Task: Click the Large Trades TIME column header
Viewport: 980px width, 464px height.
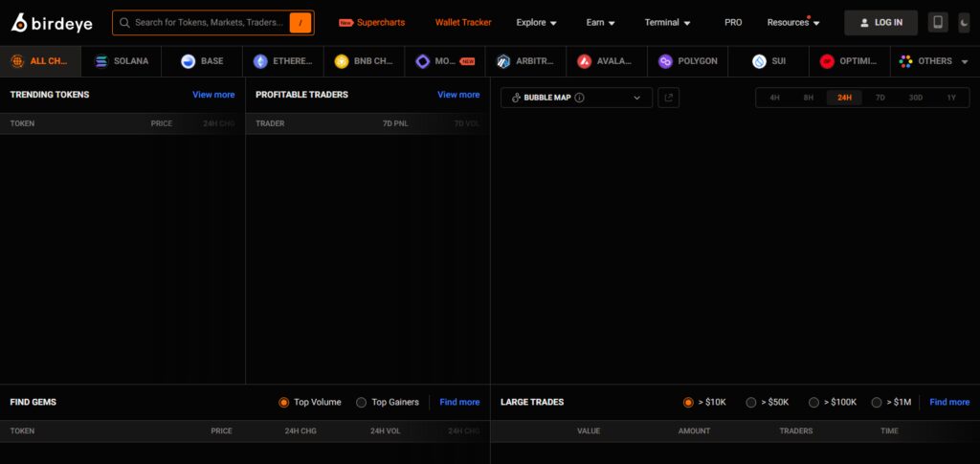Action: (x=889, y=431)
